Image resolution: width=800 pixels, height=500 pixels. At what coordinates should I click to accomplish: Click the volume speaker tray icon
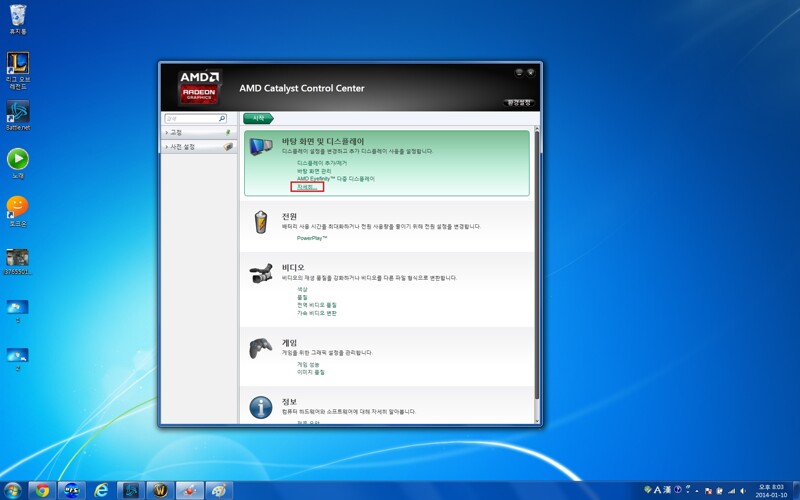[743, 491]
